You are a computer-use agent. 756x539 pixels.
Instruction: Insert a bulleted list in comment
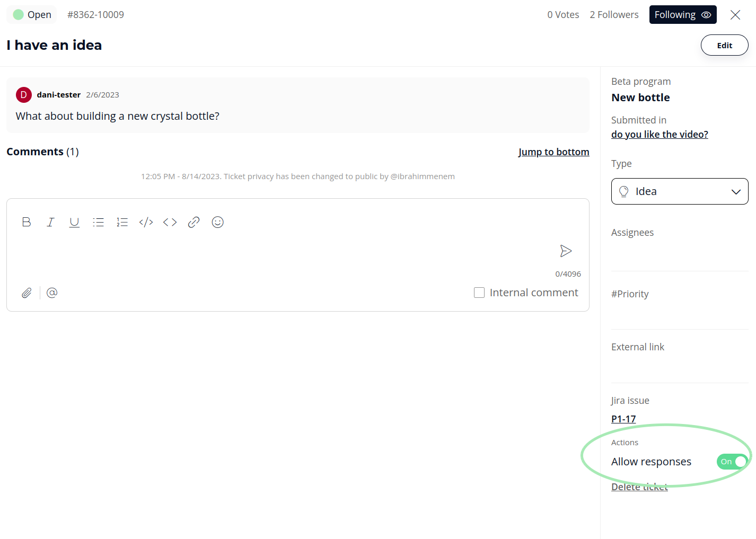(98, 222)
